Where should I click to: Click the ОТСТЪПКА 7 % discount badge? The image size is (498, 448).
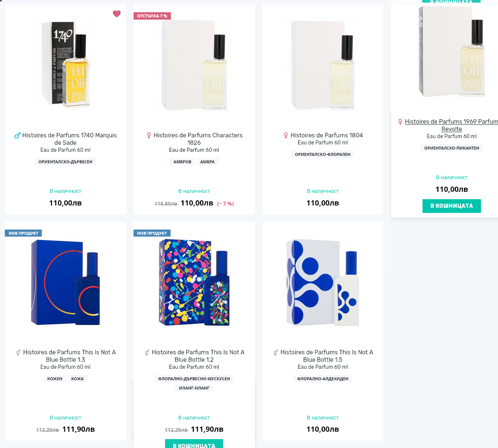tap(152, 16)
